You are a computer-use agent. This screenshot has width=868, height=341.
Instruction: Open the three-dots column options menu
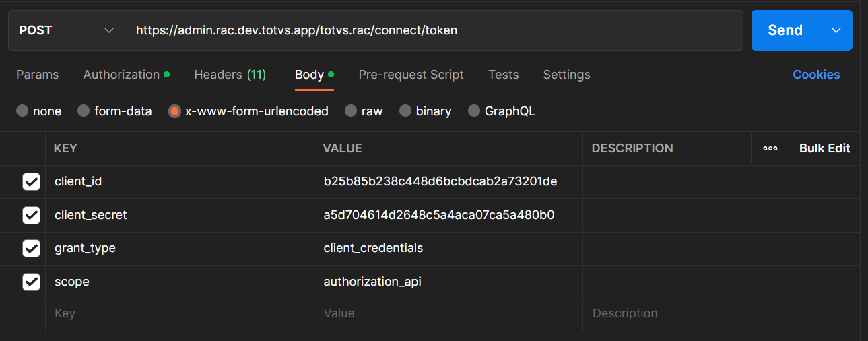tap(770, 148)
